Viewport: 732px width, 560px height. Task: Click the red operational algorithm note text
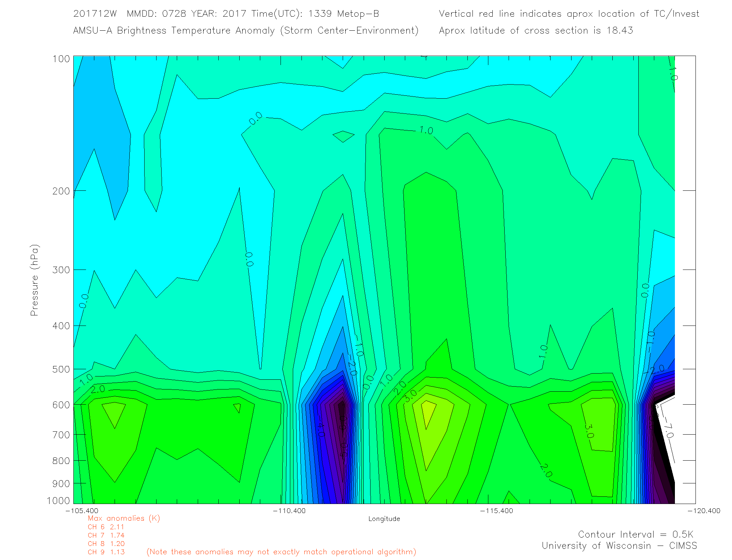click(x=281, y=552)
